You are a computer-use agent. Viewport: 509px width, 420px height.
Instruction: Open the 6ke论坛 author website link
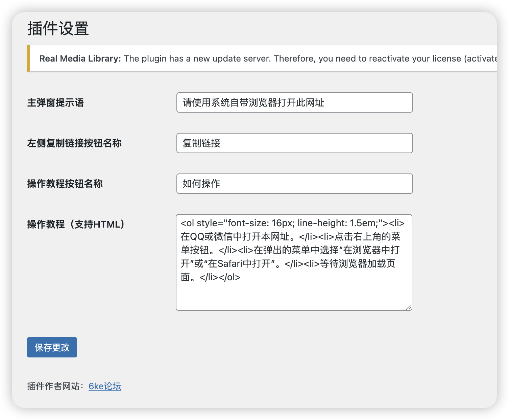[105, 386]
